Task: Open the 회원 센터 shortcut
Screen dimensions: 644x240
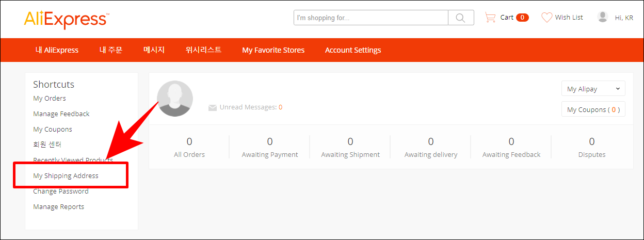Action: tap(47, 145)
